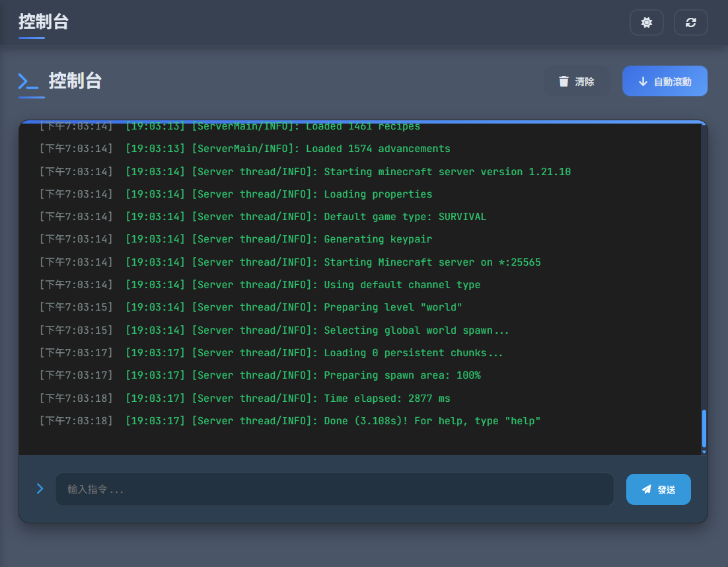728x567 pixels.
Task: Click the "Starting Minecraft server on *:25565" line
Action: point(333,262)
